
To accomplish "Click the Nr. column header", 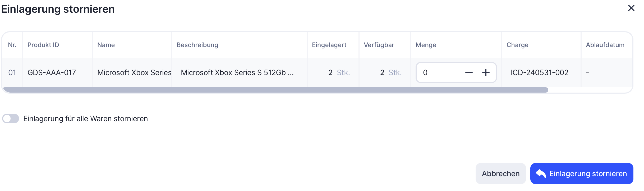I will [x=12, y=45].
